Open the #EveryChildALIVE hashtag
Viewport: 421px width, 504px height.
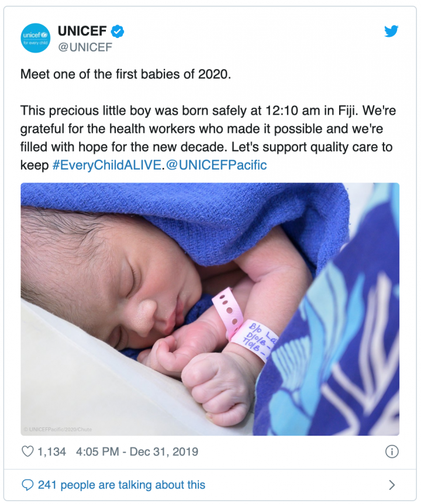(106, 165)
